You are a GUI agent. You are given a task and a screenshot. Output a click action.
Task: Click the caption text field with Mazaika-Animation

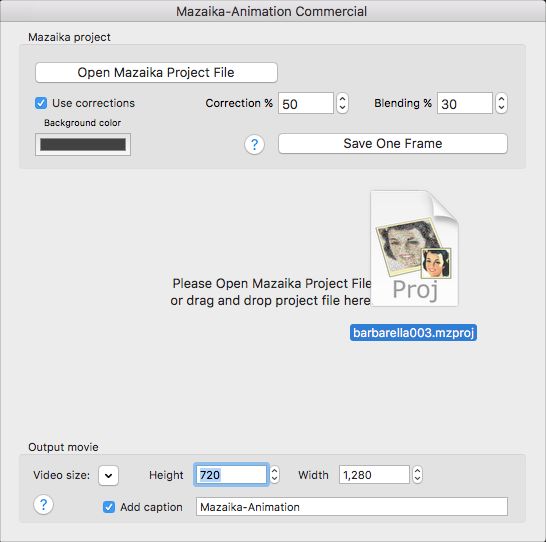[352, 507]
